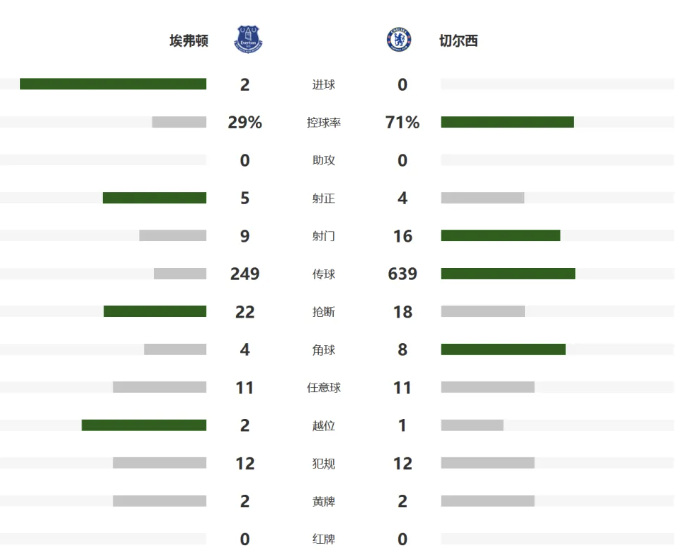Select the 犯规 stat label
The image size is (675, 553).
click(324, 464)
